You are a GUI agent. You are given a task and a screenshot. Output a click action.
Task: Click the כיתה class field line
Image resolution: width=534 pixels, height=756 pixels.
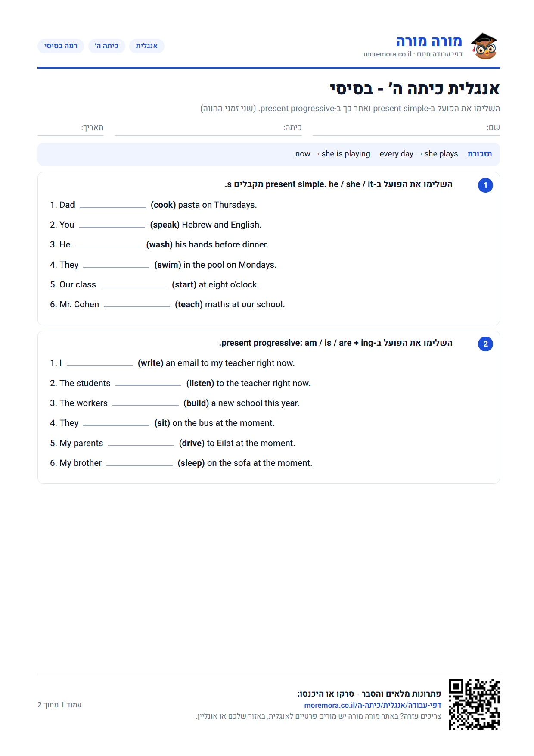208,128
